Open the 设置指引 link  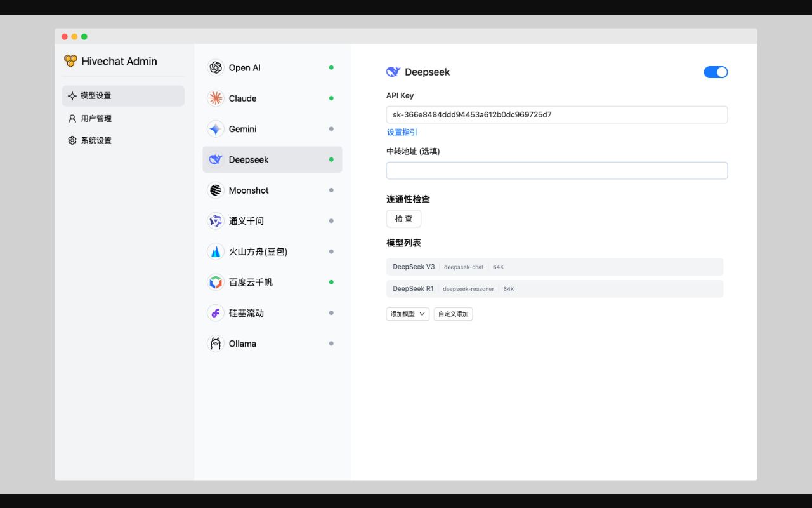coord(402,132)
